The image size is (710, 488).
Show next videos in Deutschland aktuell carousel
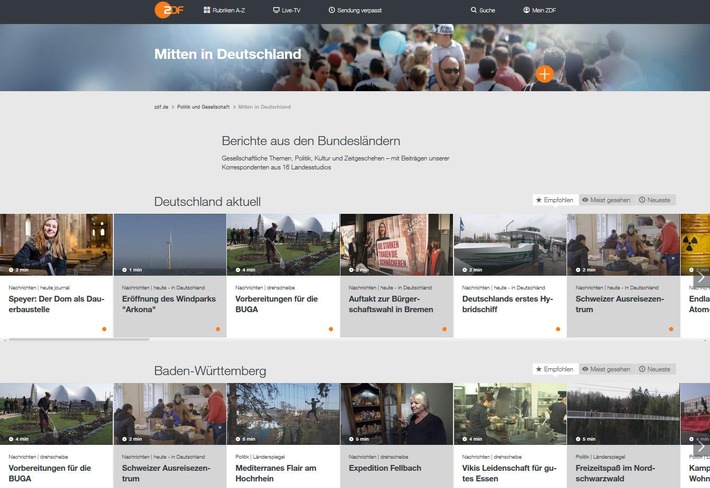(701, 277)
